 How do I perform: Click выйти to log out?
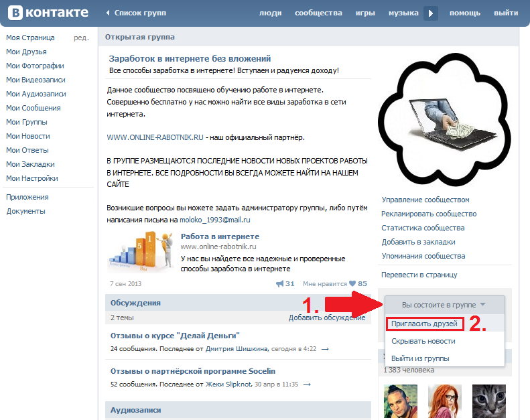[506, 13]
